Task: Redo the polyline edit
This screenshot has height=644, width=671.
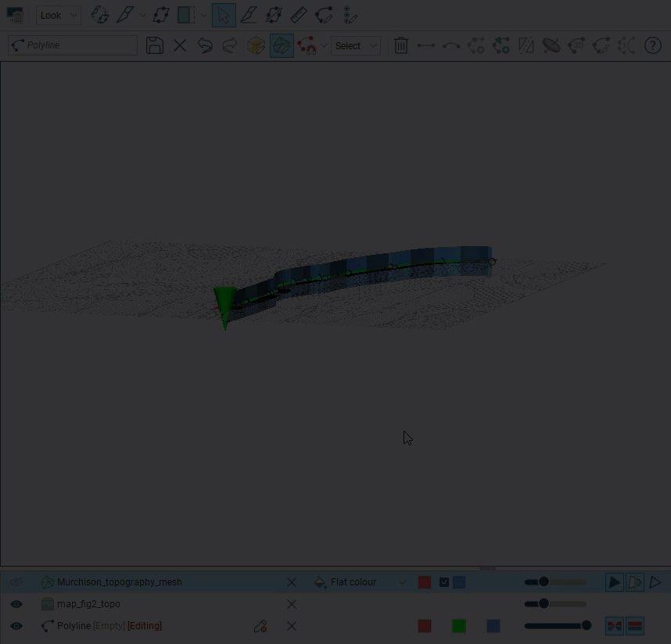Action: [x=229, y=45]
